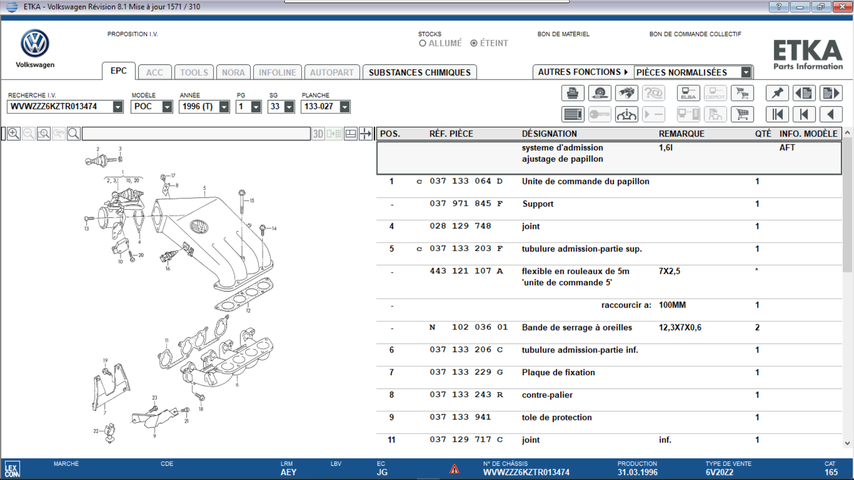Click the ELSA toolbar icon
Image resolution: width=854 pixels, height=480 pixels.
click(x=688, y=93)
